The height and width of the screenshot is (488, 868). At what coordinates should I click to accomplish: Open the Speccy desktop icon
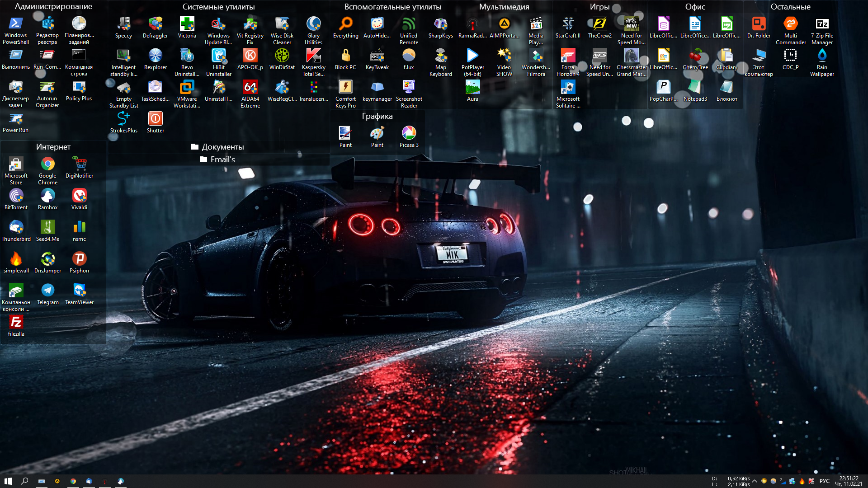pyautogui.click(x=123, y=28)
